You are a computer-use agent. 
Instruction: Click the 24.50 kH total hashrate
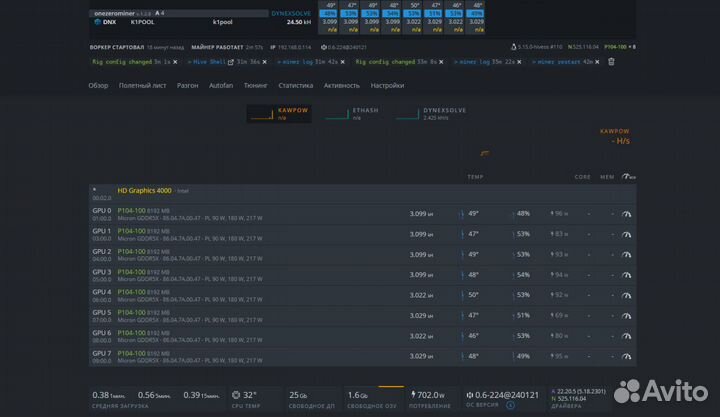(x=299, y=22)
